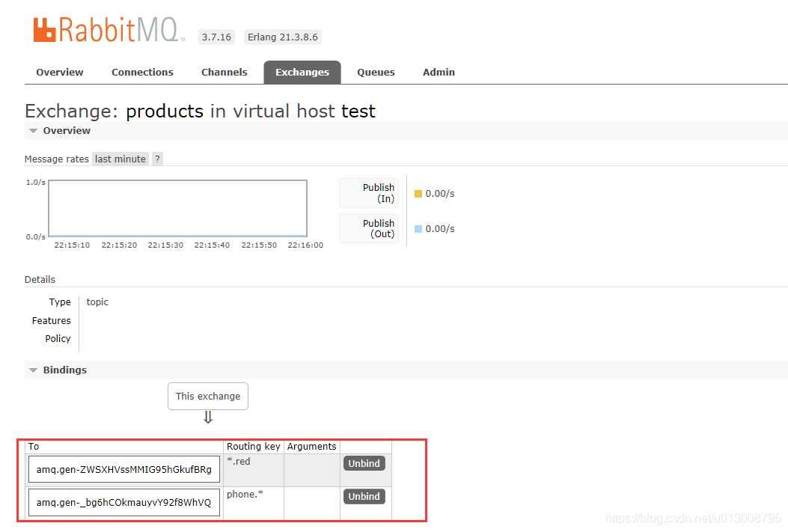Click the 'topic' type value

click(97, 302)
